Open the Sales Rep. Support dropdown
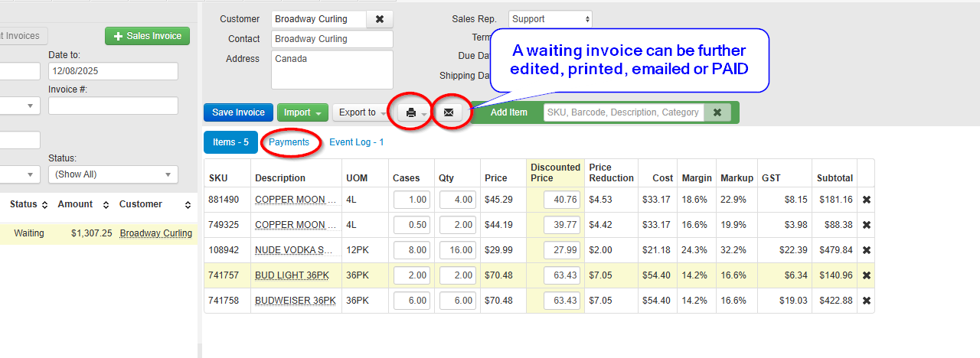Viewport: 980px width, 358px height. 550,19
